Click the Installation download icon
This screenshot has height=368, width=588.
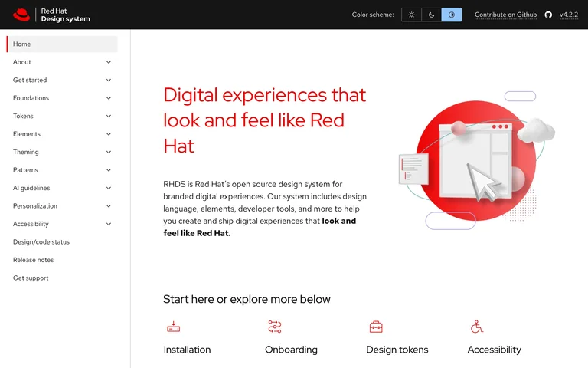click(174, 327)
